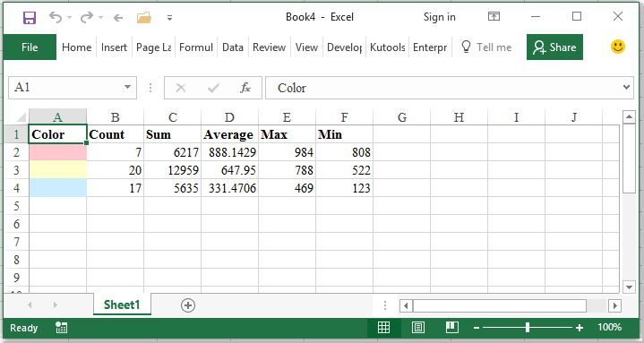Select the Count header cell
This screenshot has height=343, width=644.
pyautogui.click(x=116, y=134)
